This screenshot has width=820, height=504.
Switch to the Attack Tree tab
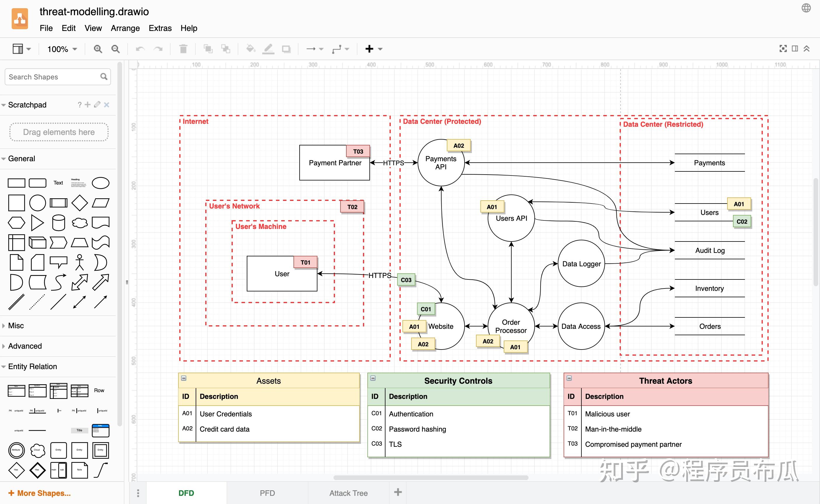(x=348, y=493)
